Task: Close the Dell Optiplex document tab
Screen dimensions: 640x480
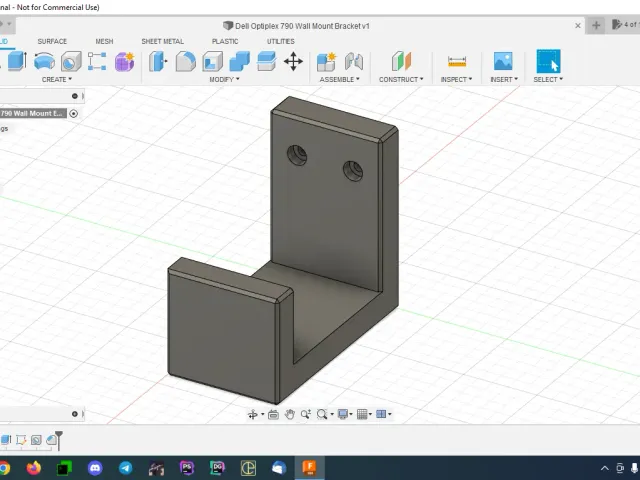Action: [578, 26]
